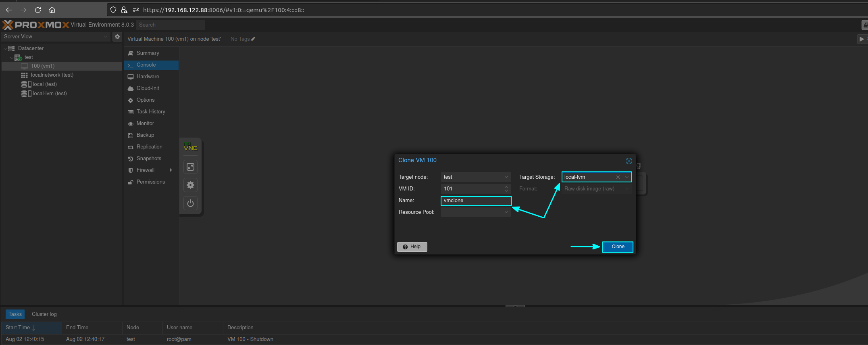The image size is (868, 345).
Task: Select VM 100 (vm1) in the tree
Action: pos(62,66)
